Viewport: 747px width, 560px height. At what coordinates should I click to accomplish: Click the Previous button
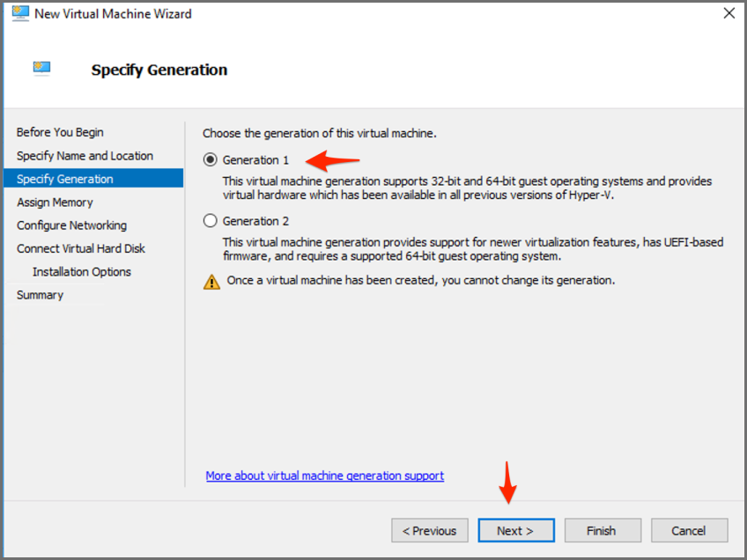coord(429,530)
